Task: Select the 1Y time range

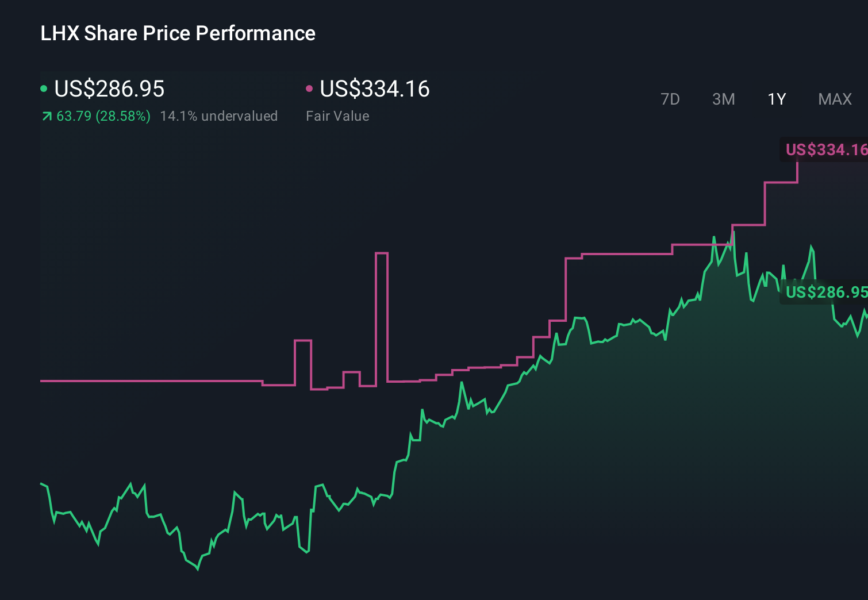Action: (x=776, y=99)
